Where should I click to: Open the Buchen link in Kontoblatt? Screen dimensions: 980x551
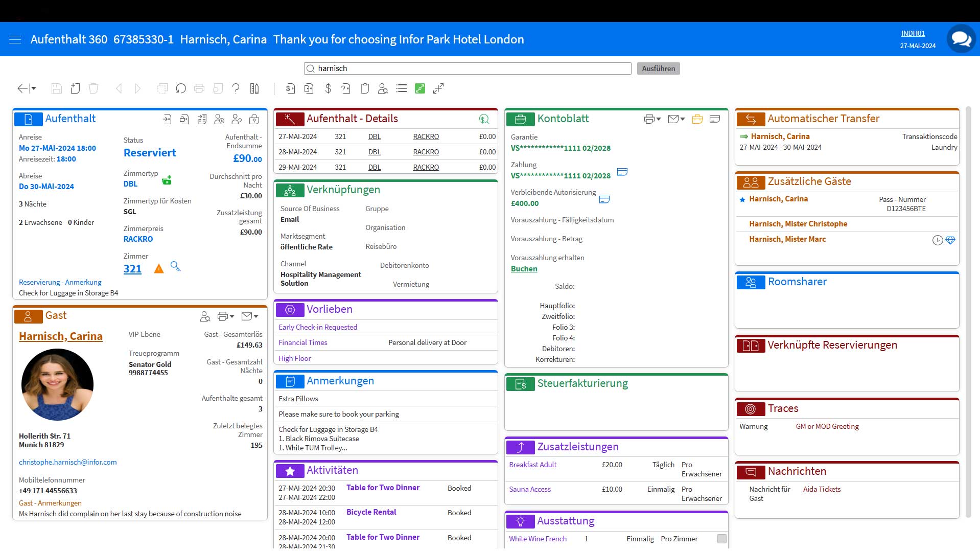(x=524, y=269)
